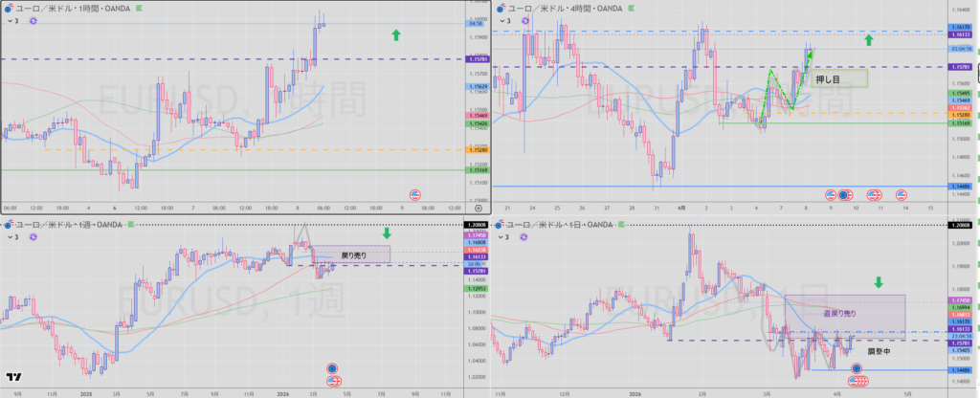Click the 1.15781 purple price label on 1-hour chart
The height and width of the screenshot is (398, 980).
point(479,58)
